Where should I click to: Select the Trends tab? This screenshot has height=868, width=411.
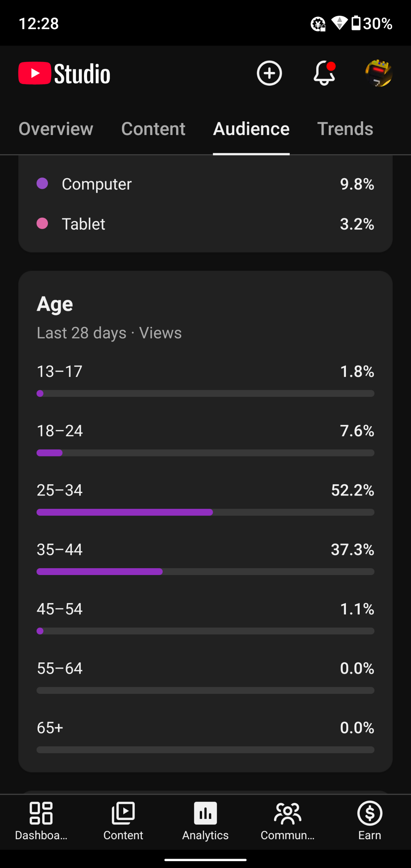(x=345, y=129)
